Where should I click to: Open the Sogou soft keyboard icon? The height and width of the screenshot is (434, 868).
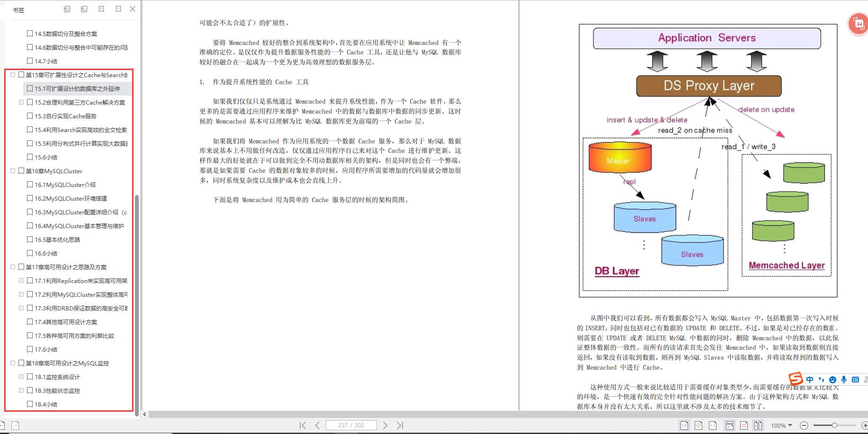click(855, 380)
